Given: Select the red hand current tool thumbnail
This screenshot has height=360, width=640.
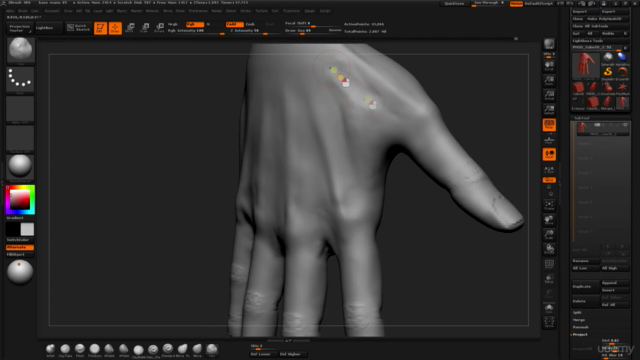Looking at the screenshot, I should point(586,65).
